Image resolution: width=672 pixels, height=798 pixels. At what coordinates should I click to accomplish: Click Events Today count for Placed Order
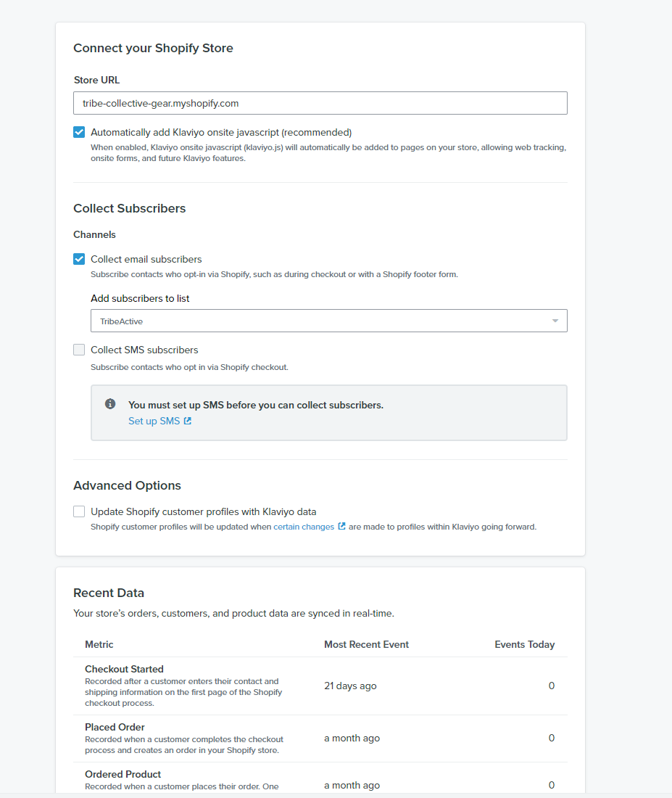(x=552, y=738)
